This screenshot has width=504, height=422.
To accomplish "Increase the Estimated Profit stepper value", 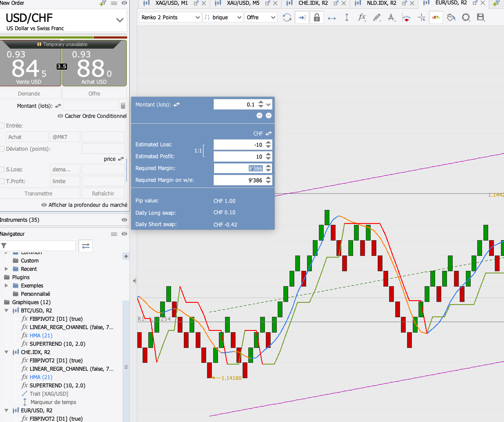I will [268, 154].
